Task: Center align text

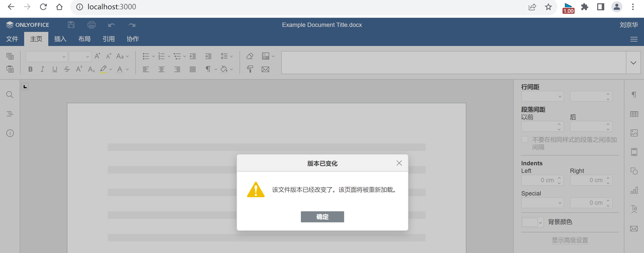Action: [162, 69]
